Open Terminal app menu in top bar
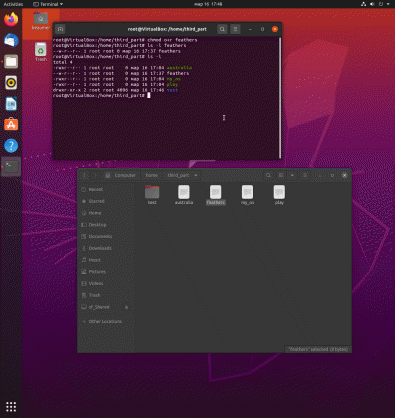395x418 pixels. 48,4
